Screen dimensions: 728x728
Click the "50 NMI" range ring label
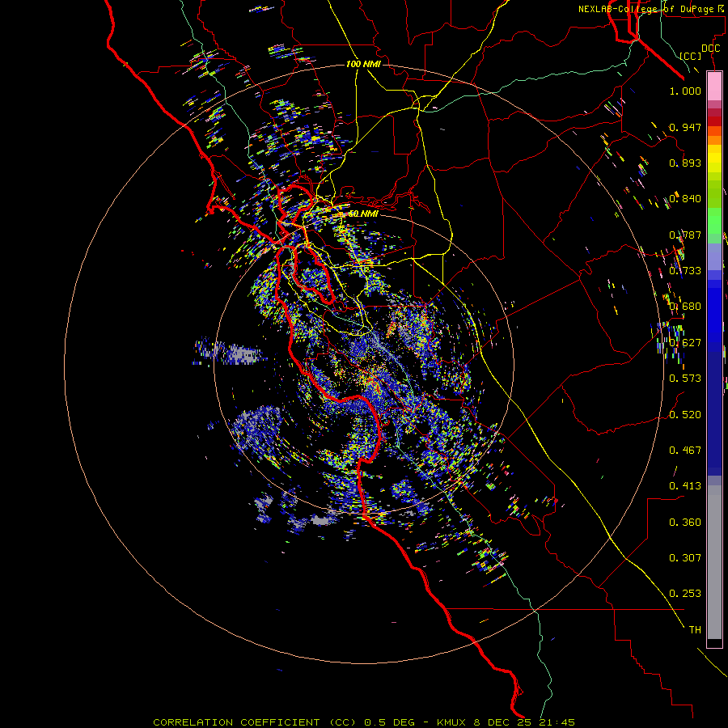[x=363, y=214]
